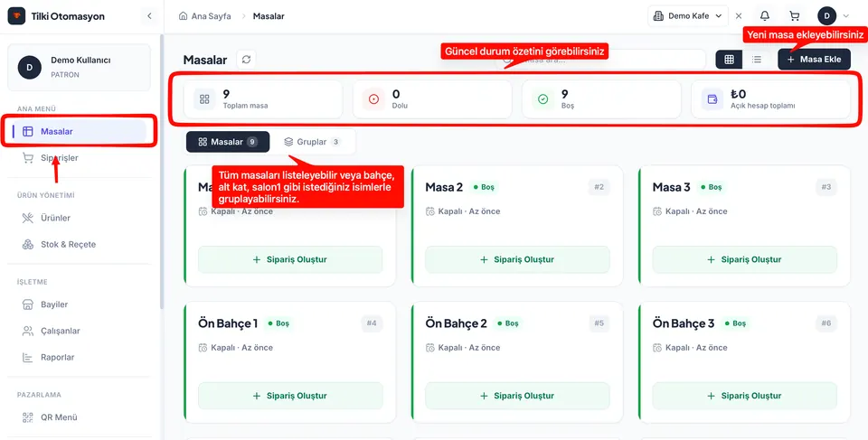The width and height of the screenshot is (868, 440).
Task: Select the Gruplar tab
Action: point(312,142)
